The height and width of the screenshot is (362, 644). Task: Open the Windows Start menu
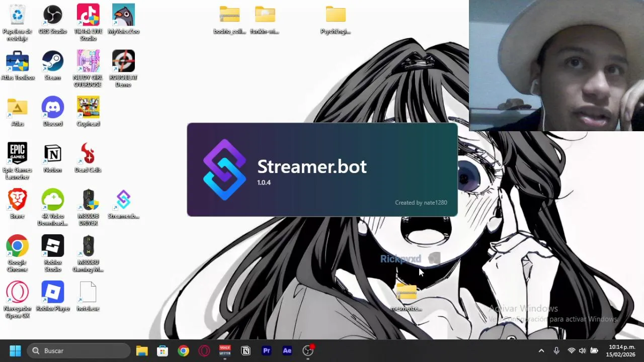[15, 350]
